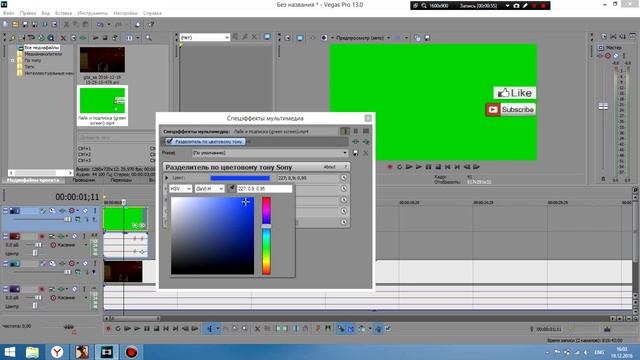Expand the По типу tree node
The image size is (640, 360).
(x=12, y=60)
